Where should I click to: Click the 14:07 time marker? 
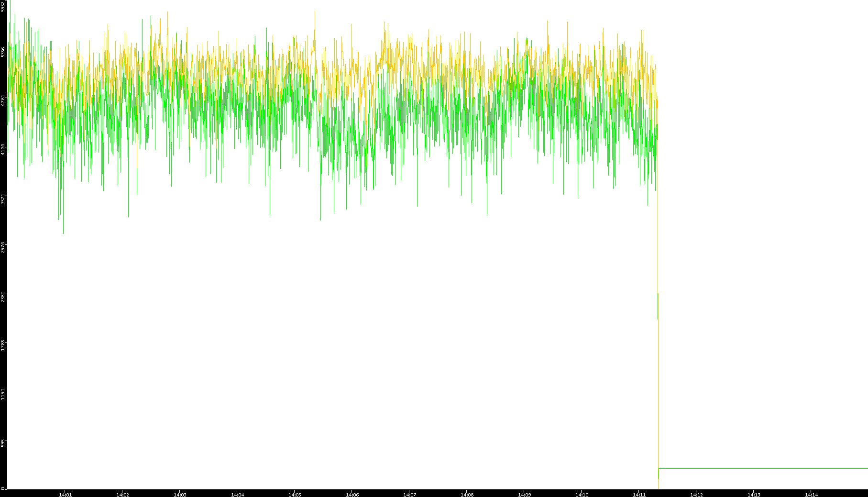409,495
